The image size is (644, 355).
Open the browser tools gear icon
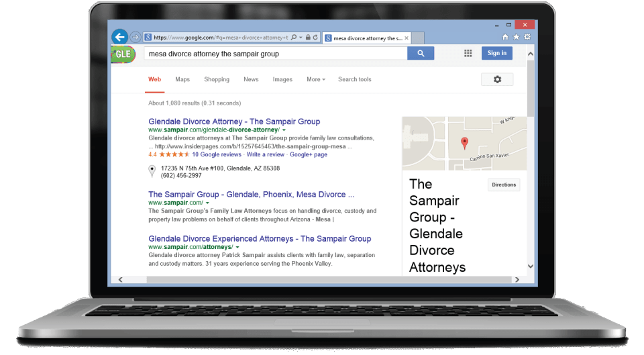[x=527, y=37]
